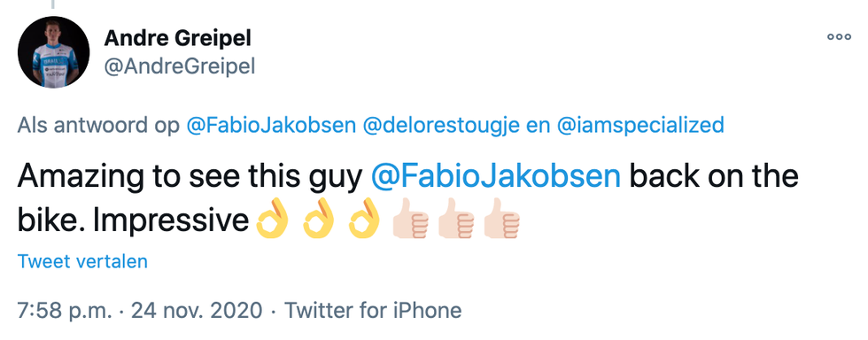Open @FabioJakobsen in the reply-to line
The height and width of the screenshot is (340, 868).
(271, 126)
